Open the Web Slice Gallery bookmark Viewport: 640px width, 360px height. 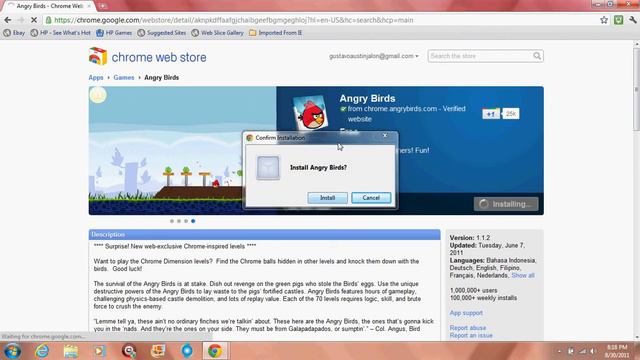point(218,33)
